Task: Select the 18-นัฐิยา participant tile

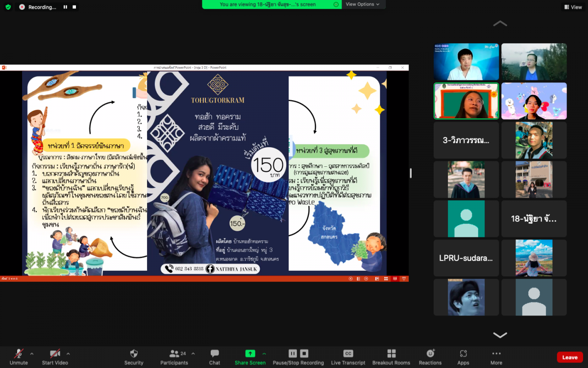Action: click(x=534, y=219)
